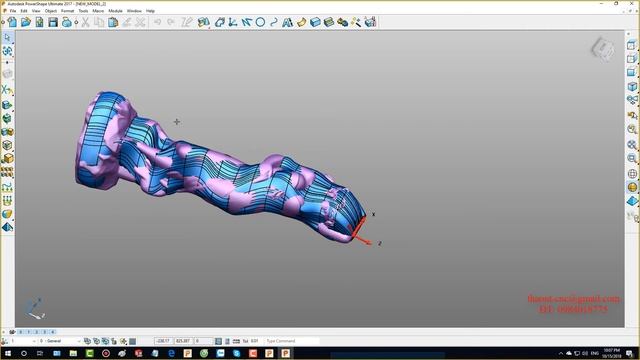The width and height of the screenshot is (640, 360).
Task: Click the top view box icon on the right toolbar
Action: point(632,45)
